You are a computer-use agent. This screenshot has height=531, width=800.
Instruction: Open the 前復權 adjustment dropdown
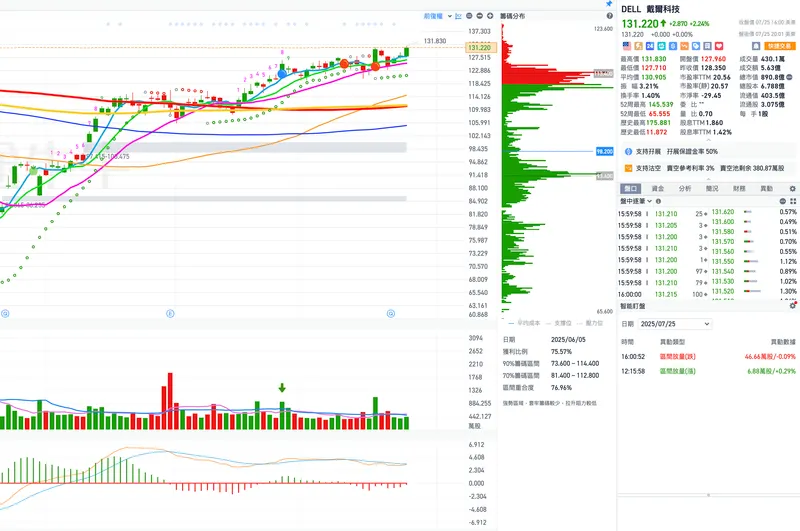(x=437, y=16)
